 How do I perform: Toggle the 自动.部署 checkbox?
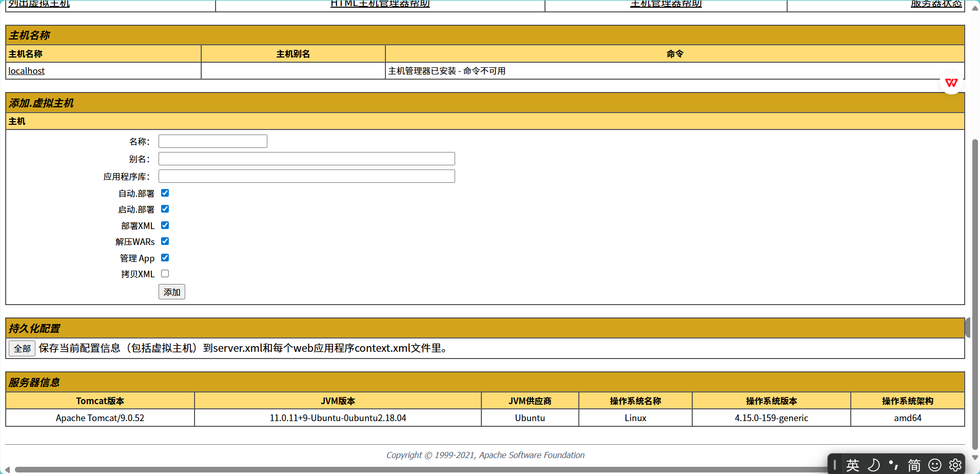coord(165,193)
